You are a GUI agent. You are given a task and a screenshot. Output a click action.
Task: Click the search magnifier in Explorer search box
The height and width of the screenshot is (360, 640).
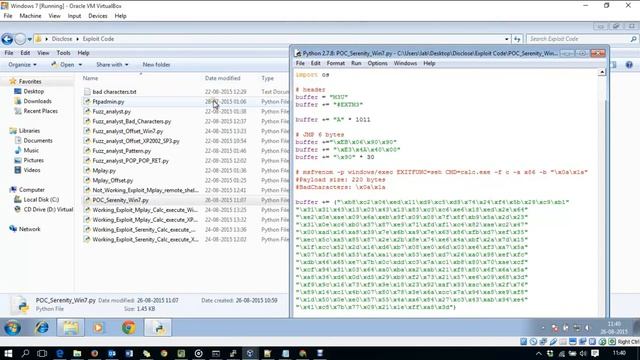633,39
